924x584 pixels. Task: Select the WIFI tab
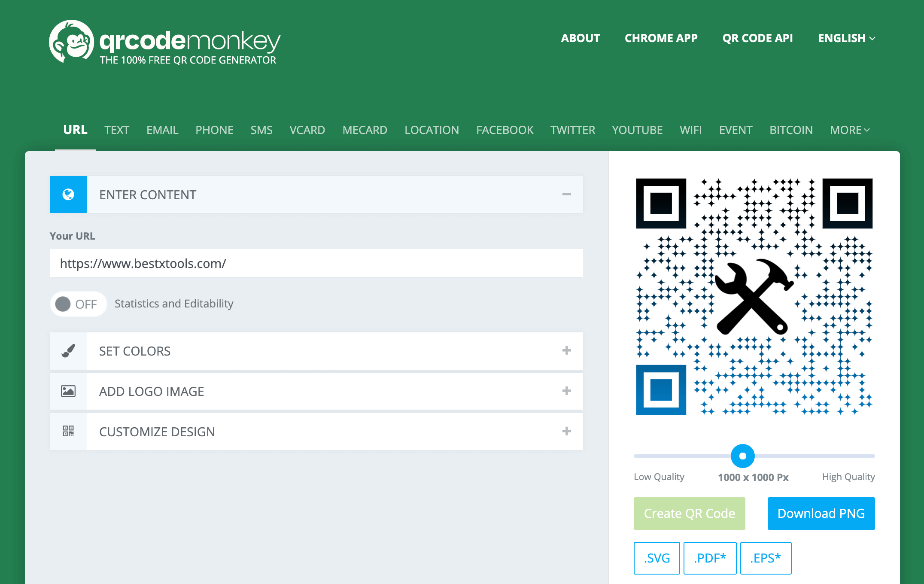(690, 130)
